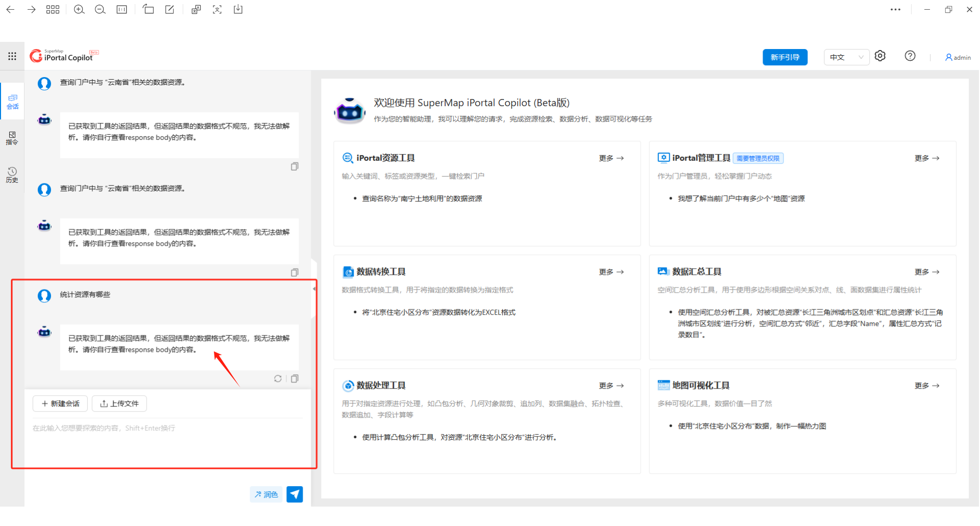The width and height of the screenshot is (980, 526).
Task: Click the download icon in top toolbar
Action: 238,10
